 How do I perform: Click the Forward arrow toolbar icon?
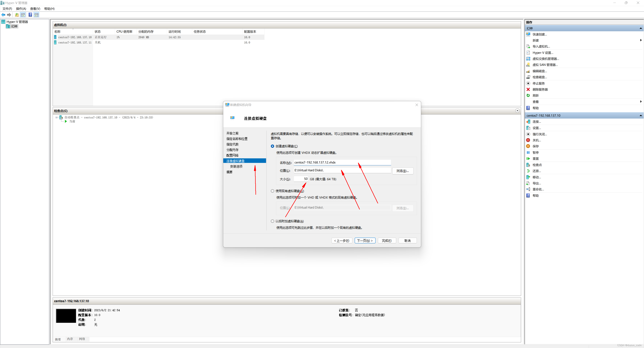tap(9, 15)
